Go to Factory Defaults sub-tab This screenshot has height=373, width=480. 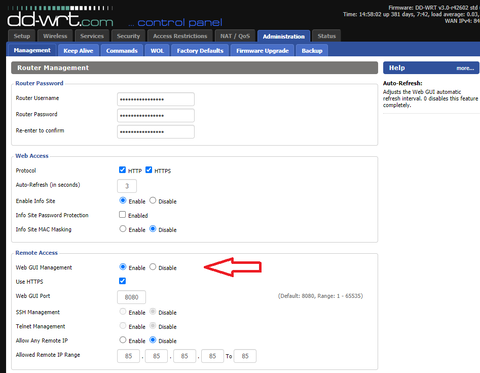(200, 51)
